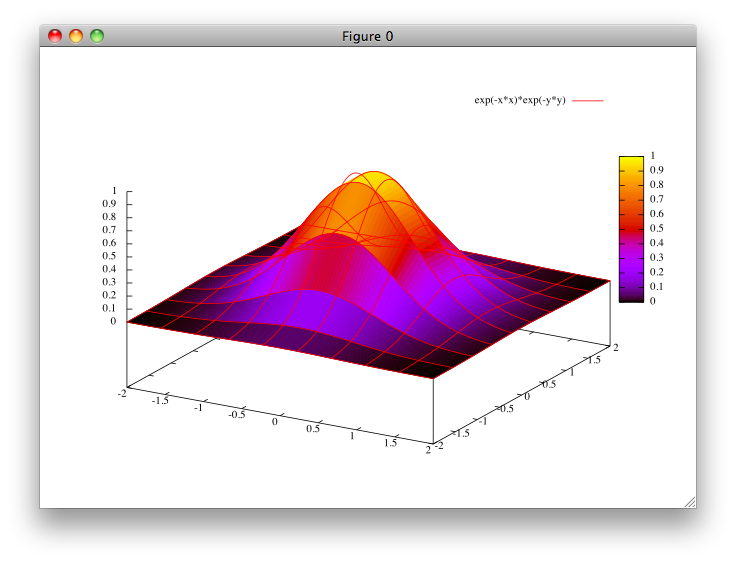The image size is (736, 563).
Task: Select the exp(-x*x)*exp(-y*y) legend label
Action: 520,101
